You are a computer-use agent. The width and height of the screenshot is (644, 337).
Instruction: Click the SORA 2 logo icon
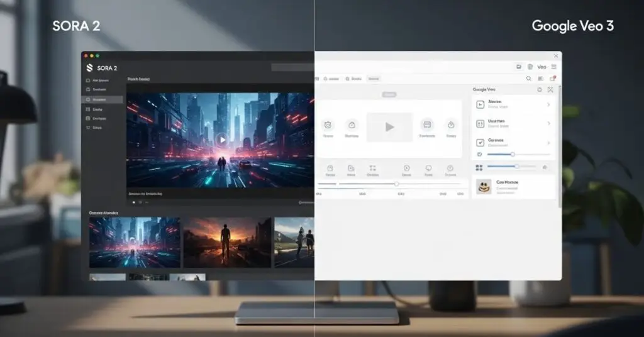(89, 68)
